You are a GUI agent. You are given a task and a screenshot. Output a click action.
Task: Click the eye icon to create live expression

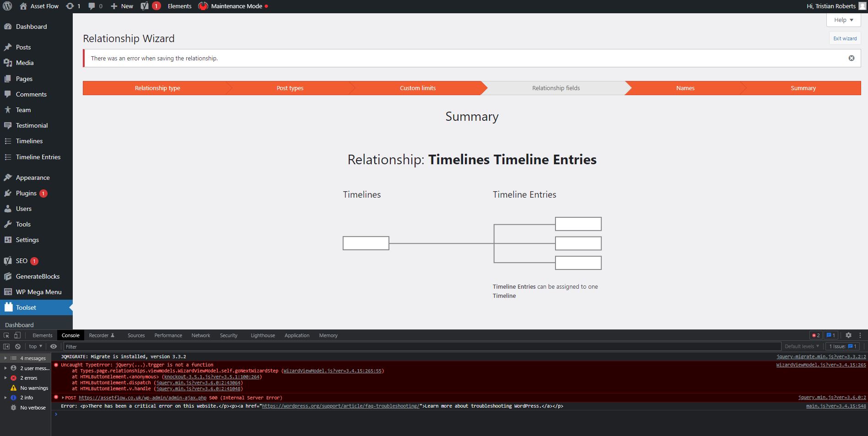(54, 346)
